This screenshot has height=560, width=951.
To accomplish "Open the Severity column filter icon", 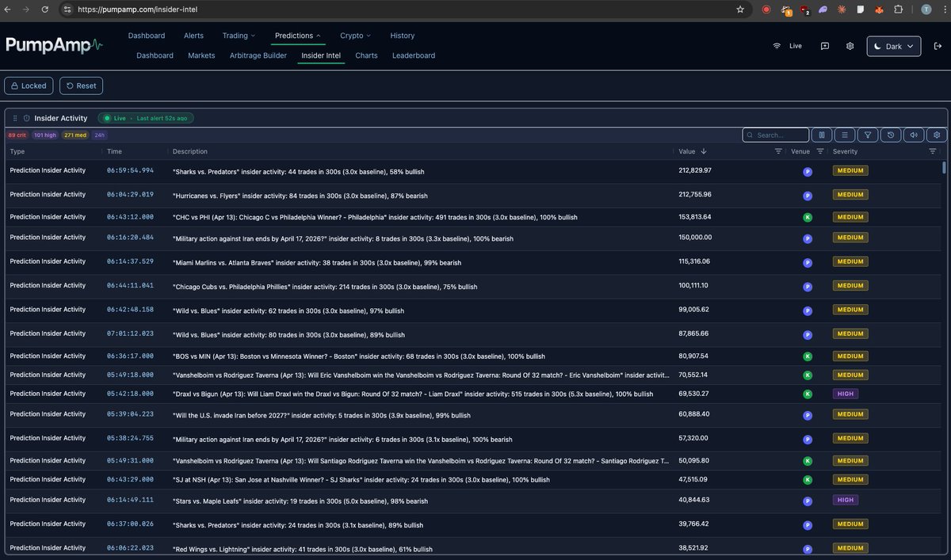I will 933,151.
